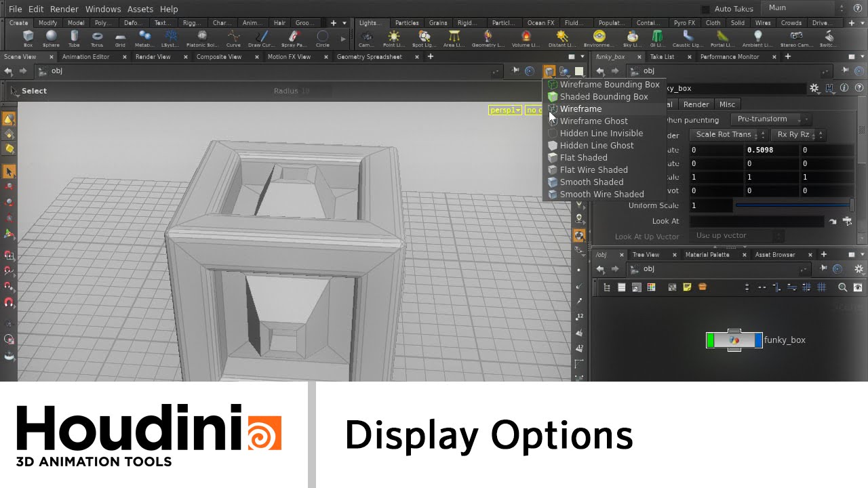The height and width of the screenshot is (488, 868).
Task: Open the Main take dropdown
Action: [804, 8]
